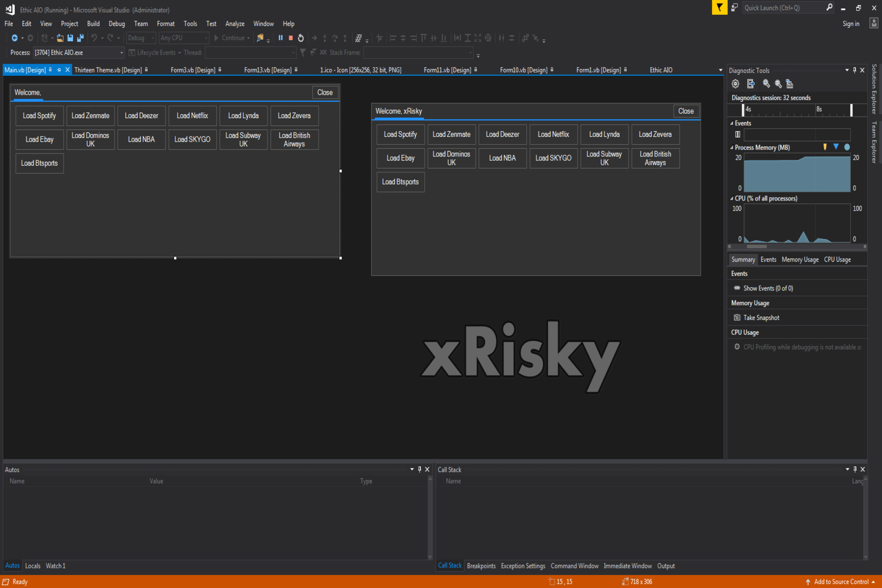Collapse the Events graph section

(x=732, y=123)
